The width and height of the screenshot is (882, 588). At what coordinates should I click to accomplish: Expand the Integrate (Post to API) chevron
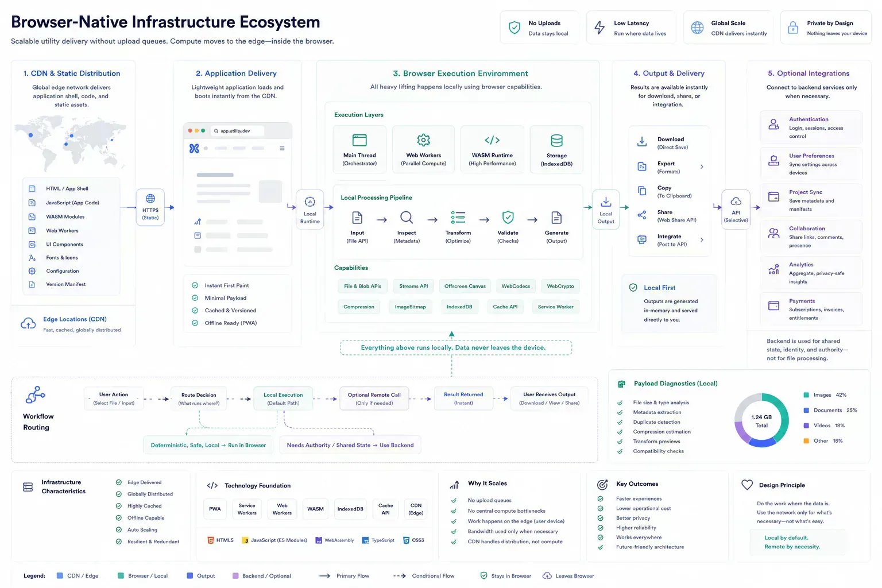[702, 240]
